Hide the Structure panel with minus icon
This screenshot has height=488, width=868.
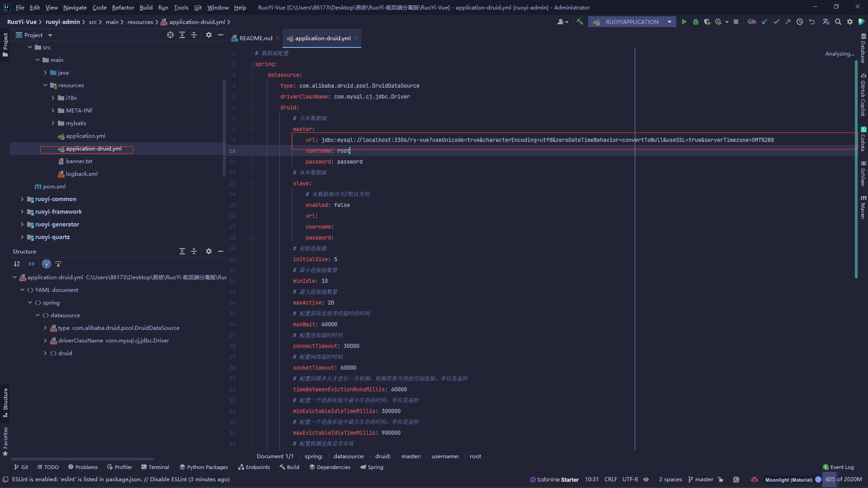[221, 251]
